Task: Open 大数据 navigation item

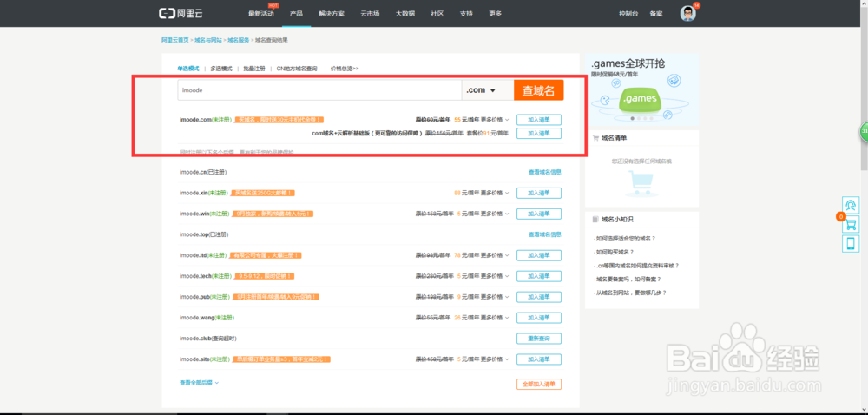Action: point(405,14)
